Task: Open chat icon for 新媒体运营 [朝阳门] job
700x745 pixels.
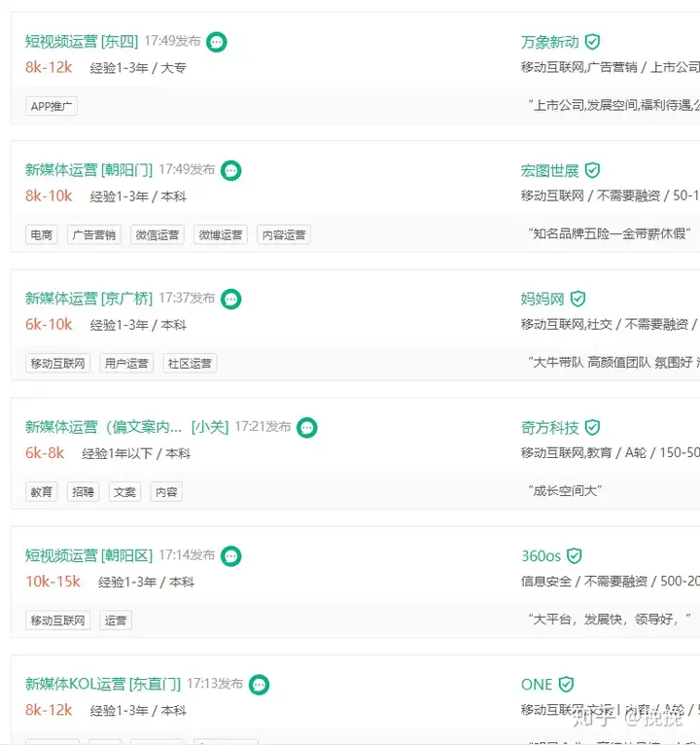Action: pos(231,170)
